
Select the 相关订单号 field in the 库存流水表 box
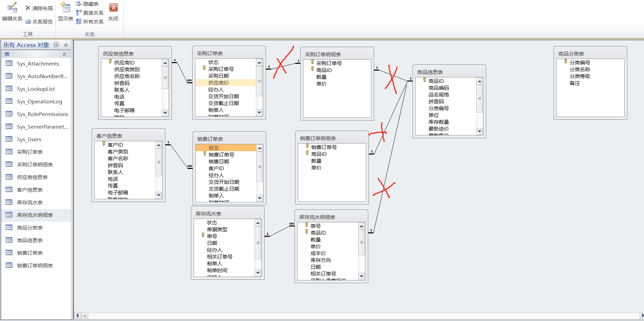tap(220, 257)
